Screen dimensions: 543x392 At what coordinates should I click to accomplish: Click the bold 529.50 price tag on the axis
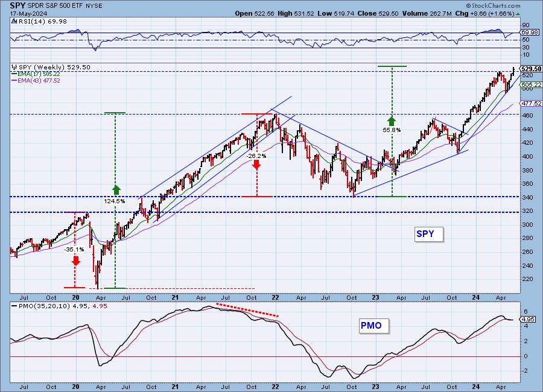(531, 69)
